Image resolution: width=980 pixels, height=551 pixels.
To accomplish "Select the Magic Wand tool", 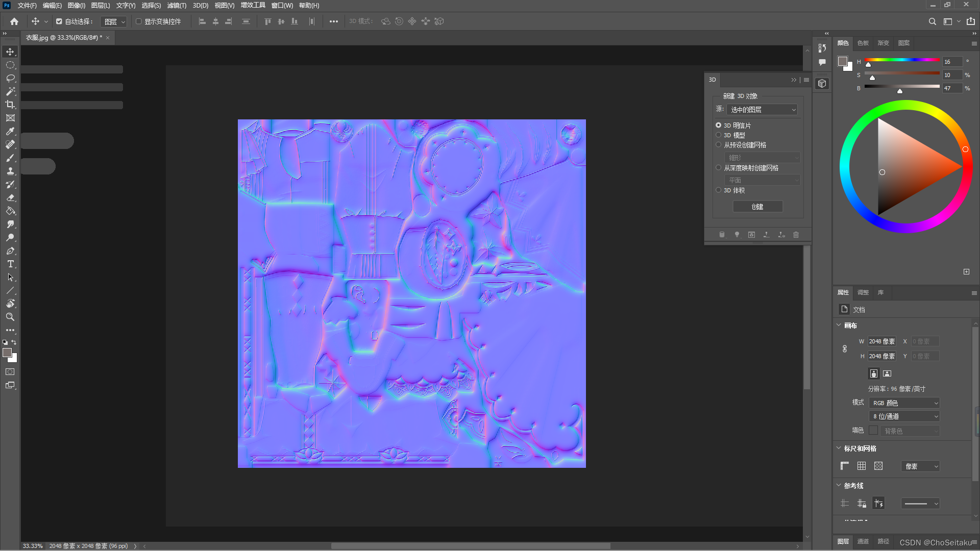I will pyautogui.click(x=10, y=91).
